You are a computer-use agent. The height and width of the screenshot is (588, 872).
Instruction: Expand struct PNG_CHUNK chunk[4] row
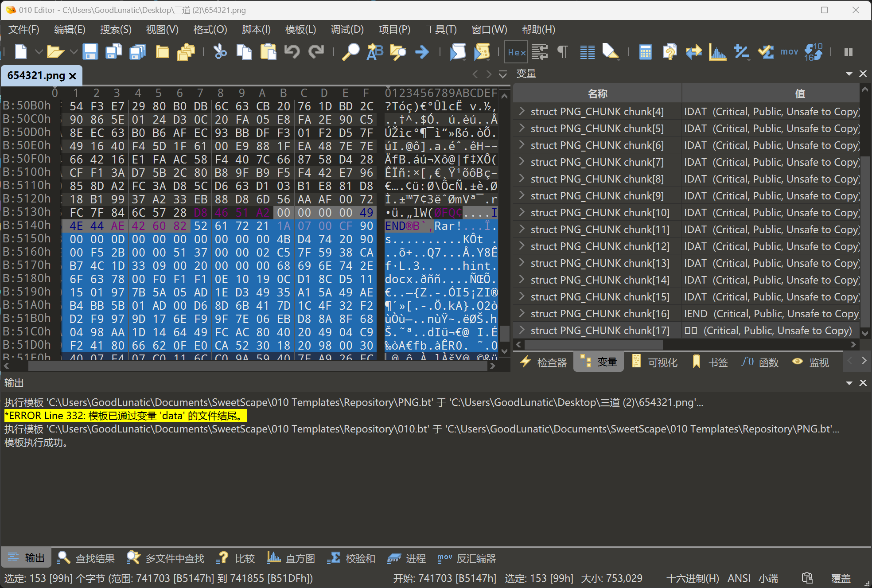click(522, 111)
